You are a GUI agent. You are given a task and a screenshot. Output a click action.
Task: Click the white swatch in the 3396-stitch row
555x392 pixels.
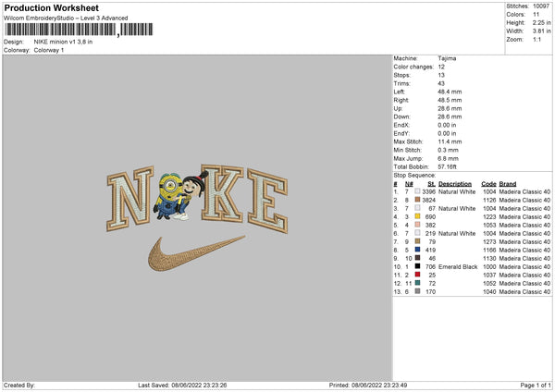tap(418, 191)
